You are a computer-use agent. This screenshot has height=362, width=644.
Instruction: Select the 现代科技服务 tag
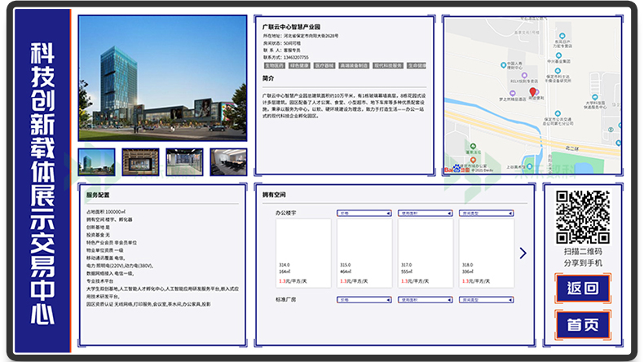pos(387,65)
